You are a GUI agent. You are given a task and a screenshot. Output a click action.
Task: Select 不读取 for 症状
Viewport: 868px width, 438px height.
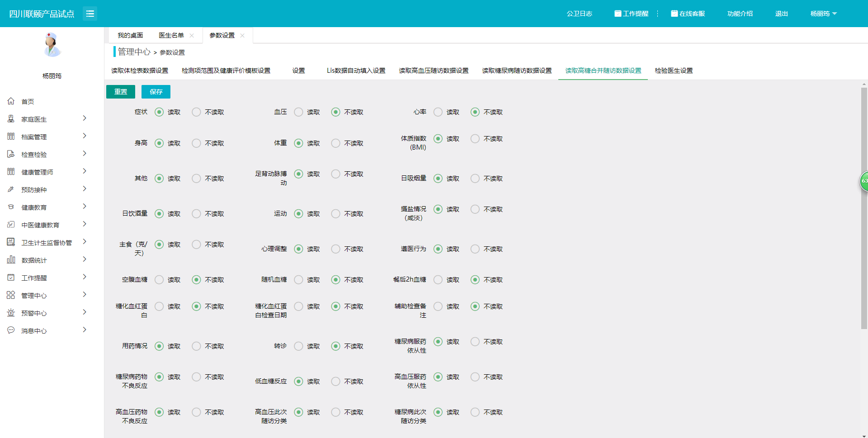tap(196, 112)
